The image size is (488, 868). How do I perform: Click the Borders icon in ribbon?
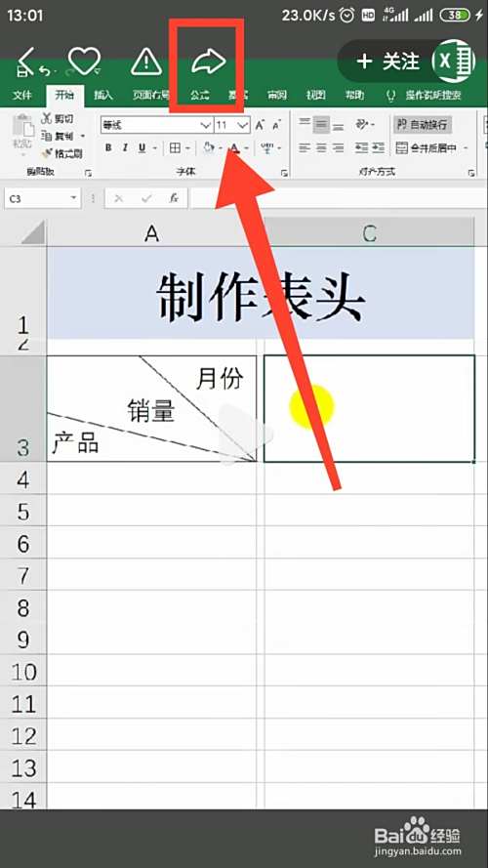pyautogui.click(x=175, y=147)
